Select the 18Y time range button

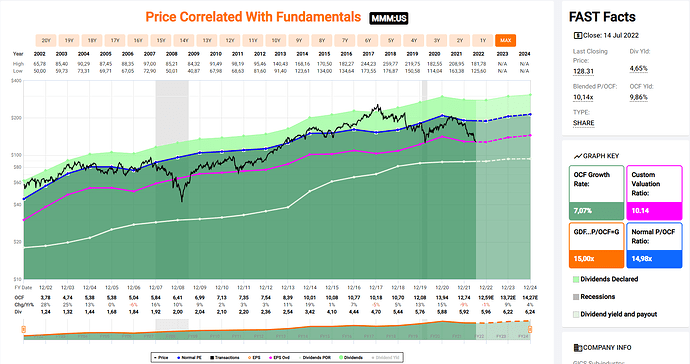(x=92, y=40)
